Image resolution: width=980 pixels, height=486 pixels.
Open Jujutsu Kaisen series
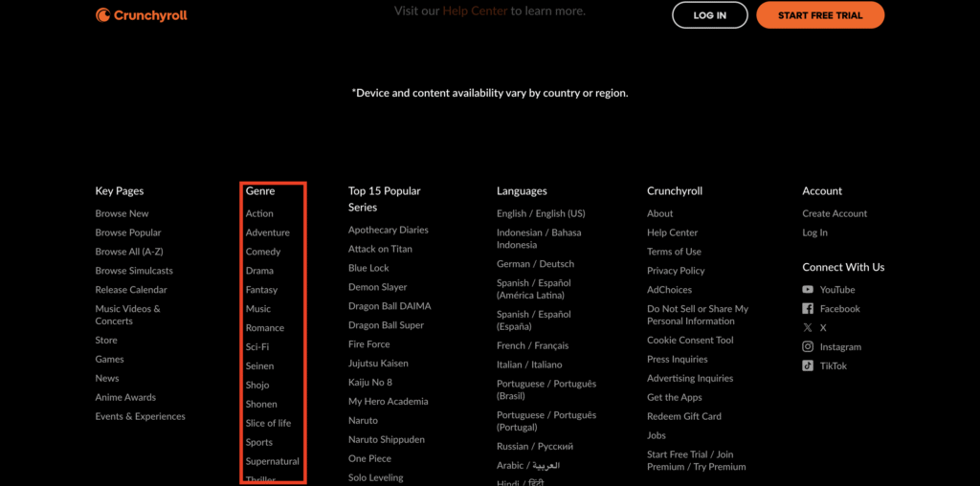point(379,364)
